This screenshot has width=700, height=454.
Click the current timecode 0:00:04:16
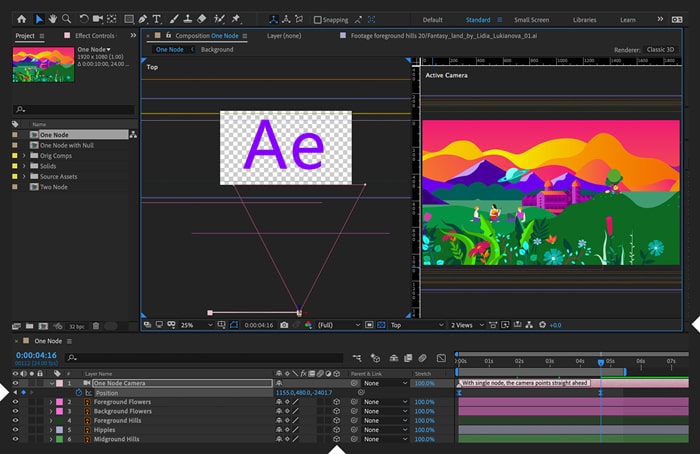coord(36,355)
